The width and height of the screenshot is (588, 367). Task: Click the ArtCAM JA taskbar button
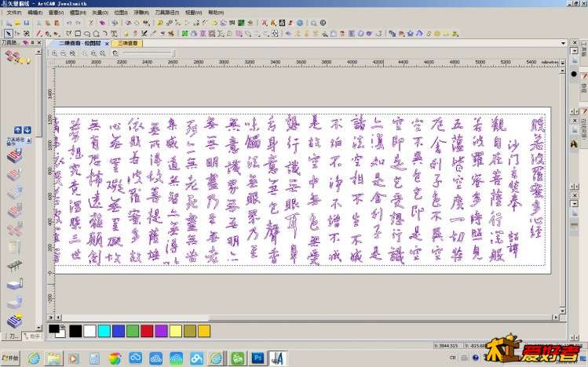[x=277, y=358]
